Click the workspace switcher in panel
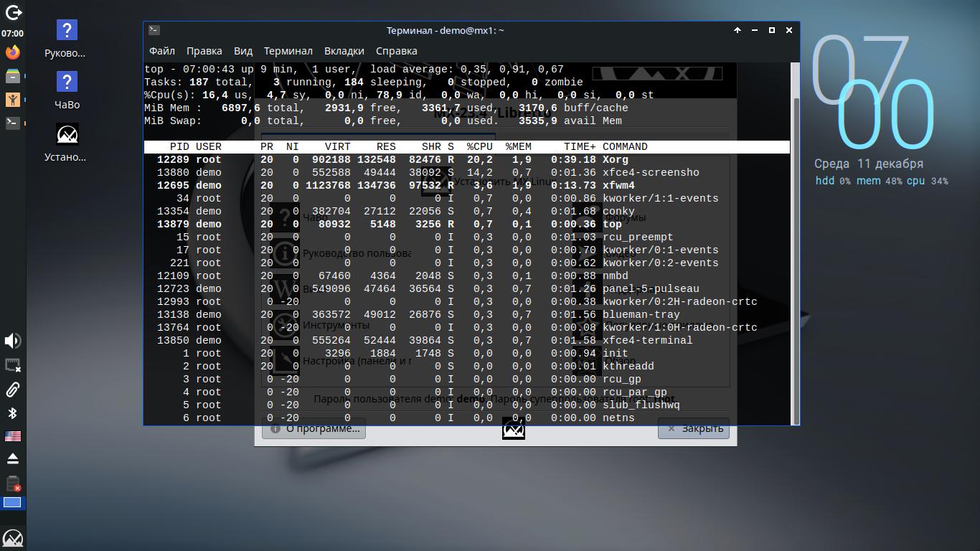This screenshot has height=551, width=980. click(x=12, y=502)
